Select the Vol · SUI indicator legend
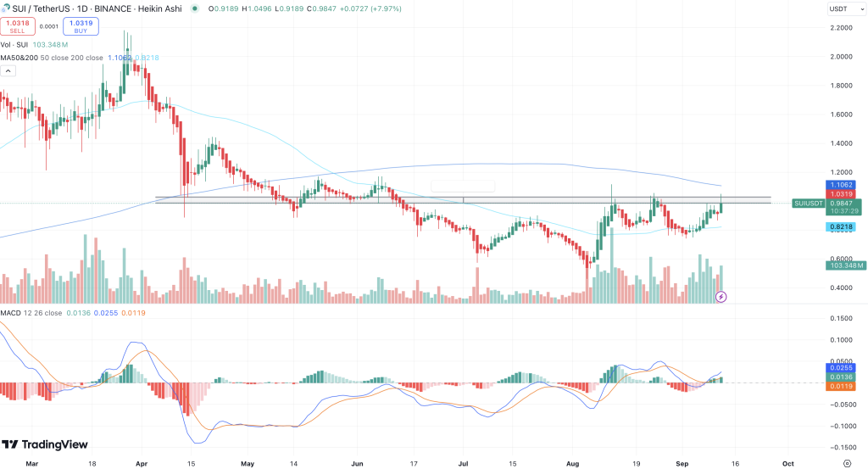Viewport: 868px width, 469px height. (14, 45)
